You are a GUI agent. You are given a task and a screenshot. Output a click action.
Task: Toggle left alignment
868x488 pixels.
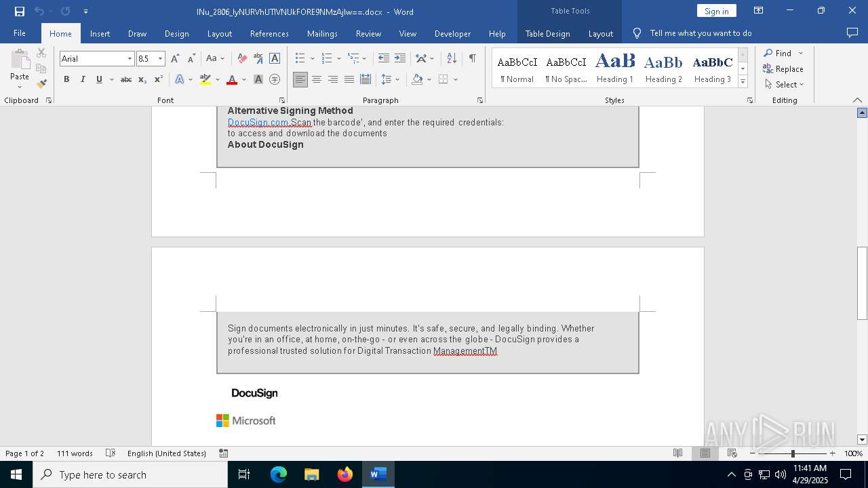coord(300,79)
